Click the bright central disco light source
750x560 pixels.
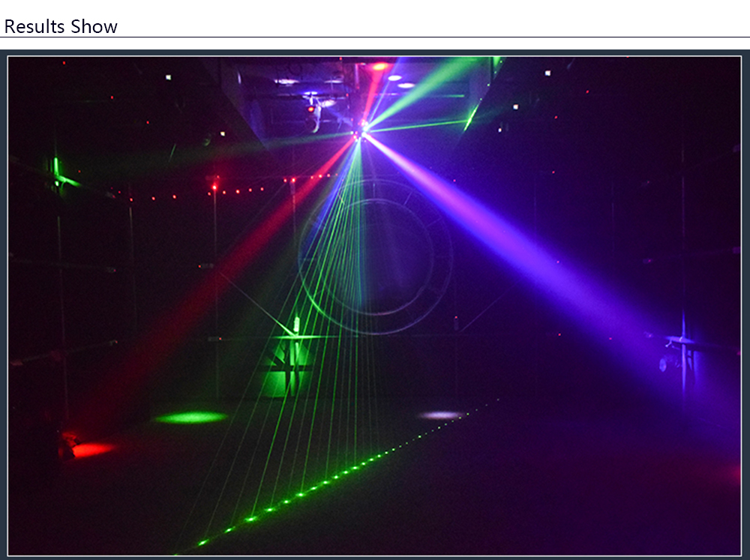[x=361, y=133]
